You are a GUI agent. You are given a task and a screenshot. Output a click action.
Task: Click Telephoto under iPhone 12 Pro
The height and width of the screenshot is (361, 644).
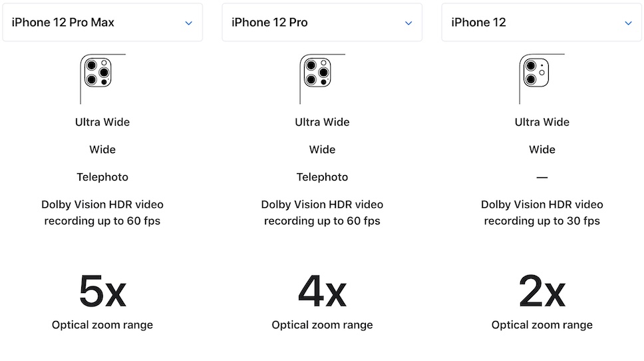click(x=322, y=177)
